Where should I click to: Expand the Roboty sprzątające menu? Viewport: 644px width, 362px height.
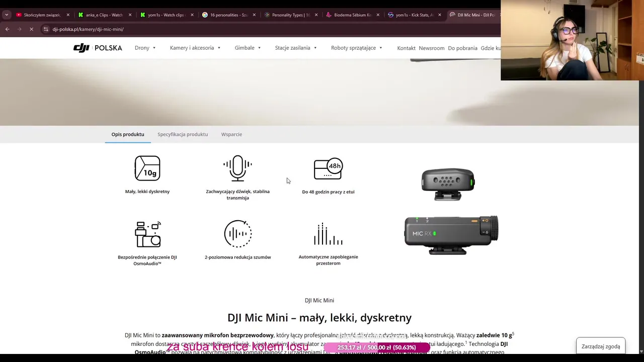tap(357, 48)
